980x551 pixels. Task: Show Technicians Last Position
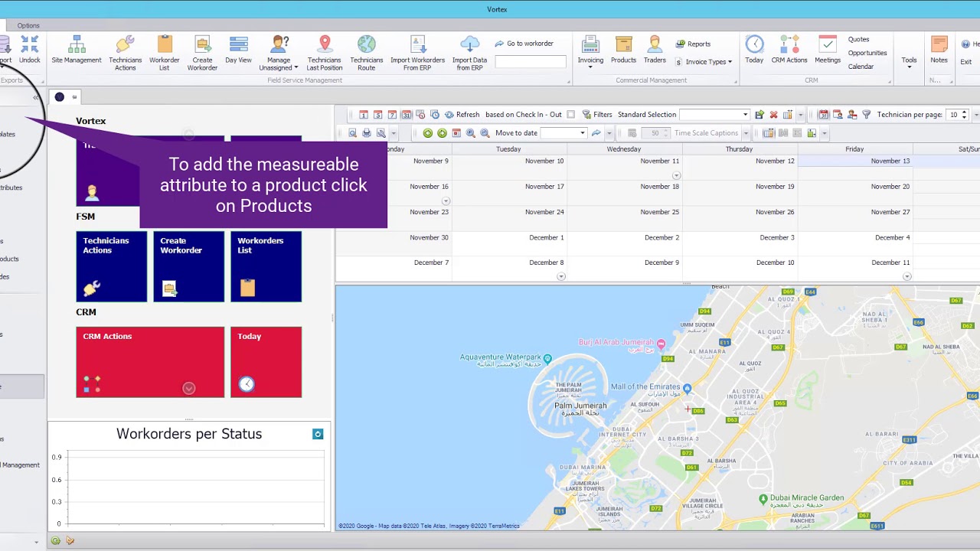pos(325,53)
